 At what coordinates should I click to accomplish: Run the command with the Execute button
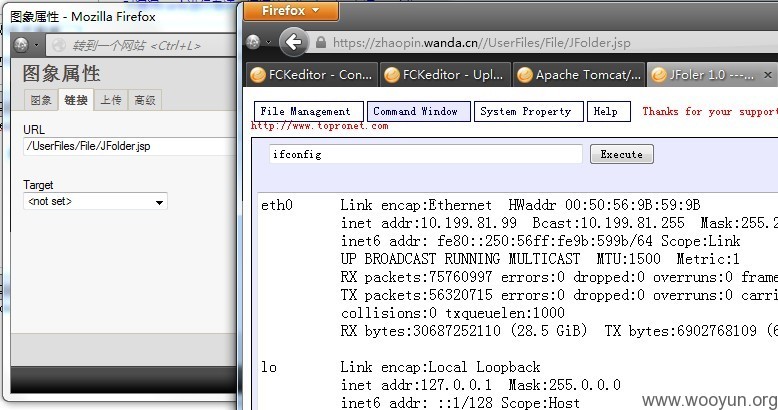(622, 154)
